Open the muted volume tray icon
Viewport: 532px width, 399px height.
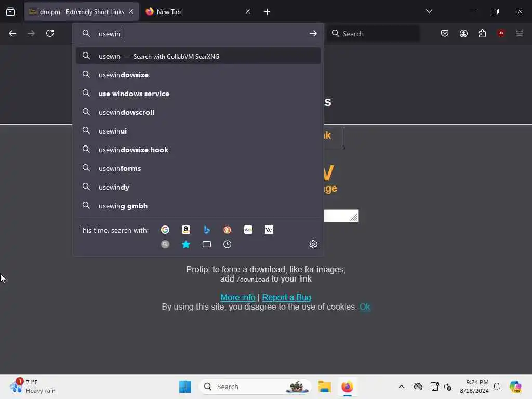click(448, 387)
